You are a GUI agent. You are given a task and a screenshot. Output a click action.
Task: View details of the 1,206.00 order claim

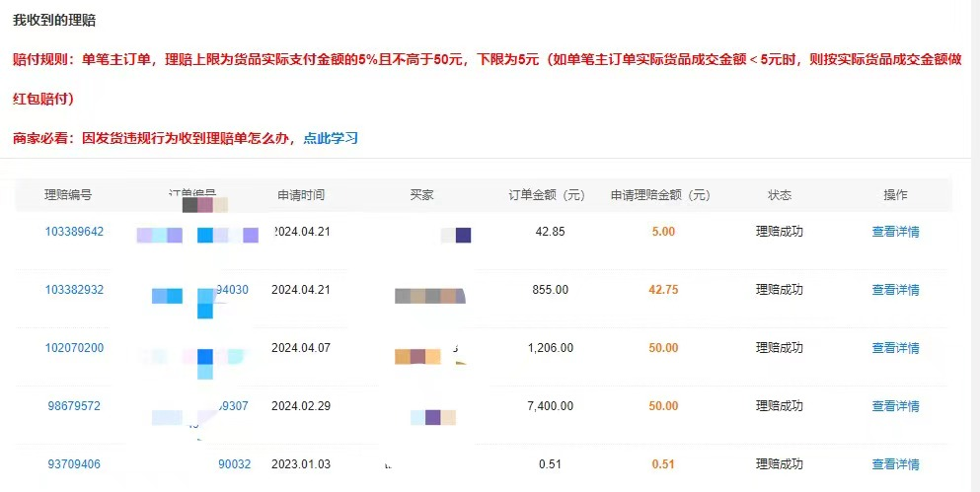pyautogui.click(x=895, y=348)
